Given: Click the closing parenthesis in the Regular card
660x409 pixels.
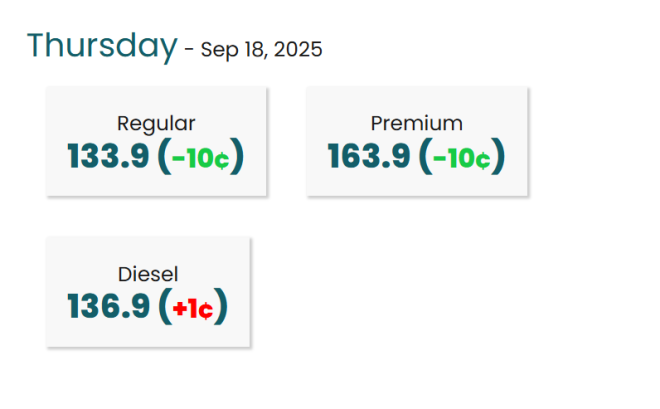Looking at the screenshot, I should [237, 157].
